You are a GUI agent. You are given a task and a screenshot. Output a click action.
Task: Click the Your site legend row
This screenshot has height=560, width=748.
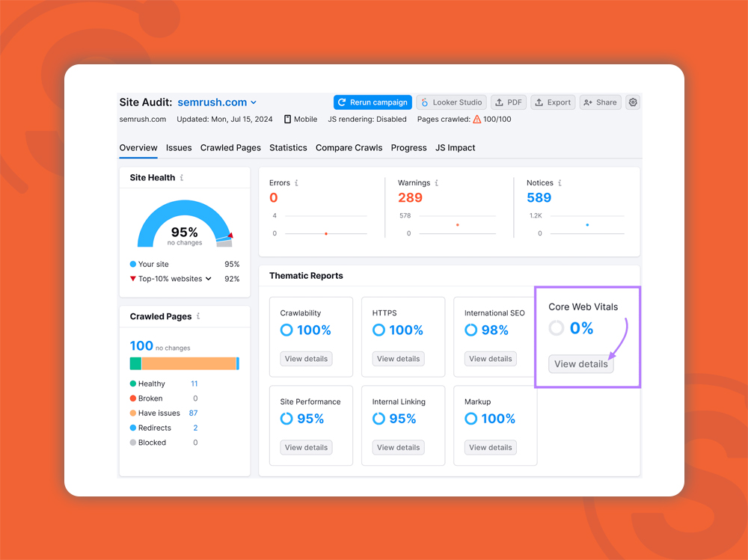pyautogui.click(x=185, y=264)
